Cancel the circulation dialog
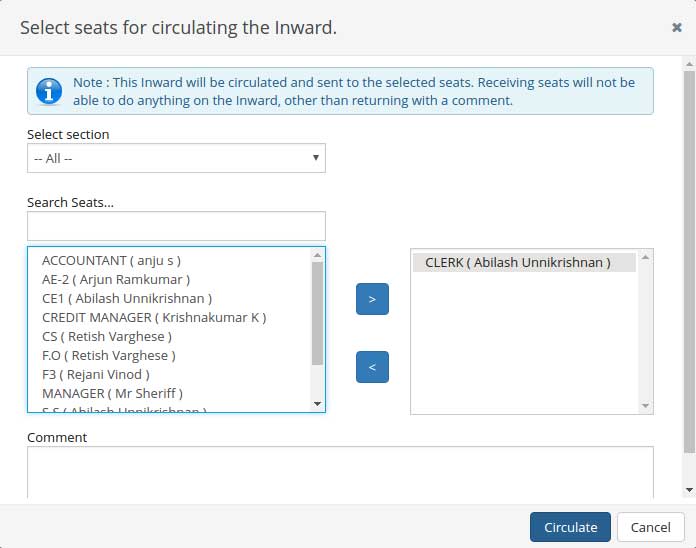This screenshot has height=548, width=696. [650, 527]
